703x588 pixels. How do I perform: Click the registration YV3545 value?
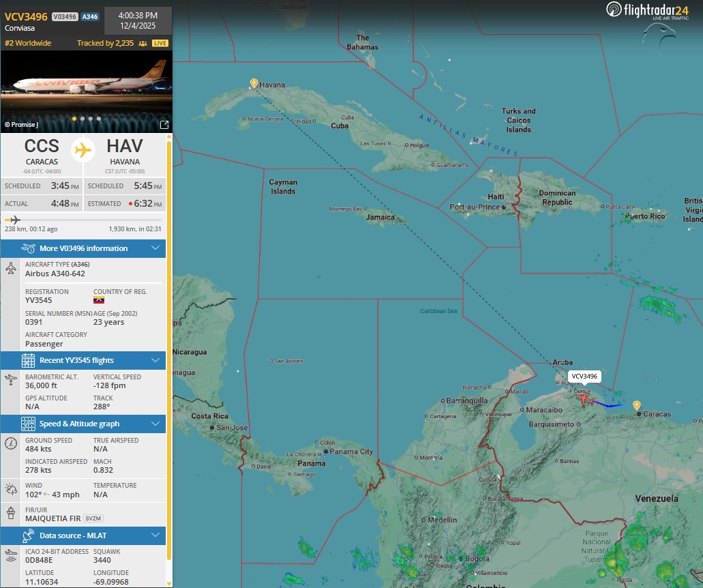click(x=39, y=300)
